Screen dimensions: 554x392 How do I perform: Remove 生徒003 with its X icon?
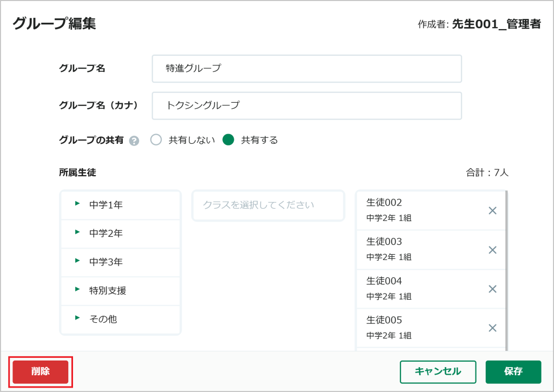(x=492, y=250)
